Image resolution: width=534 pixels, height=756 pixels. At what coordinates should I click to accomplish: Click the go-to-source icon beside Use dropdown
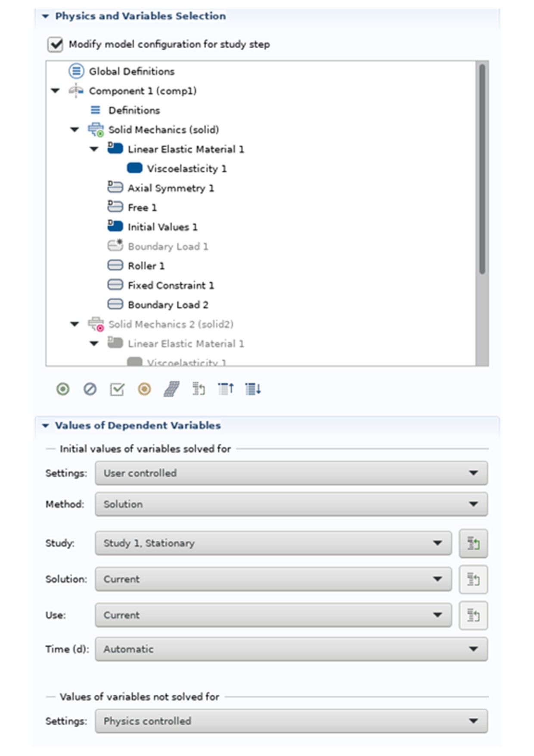click(473, 615)
